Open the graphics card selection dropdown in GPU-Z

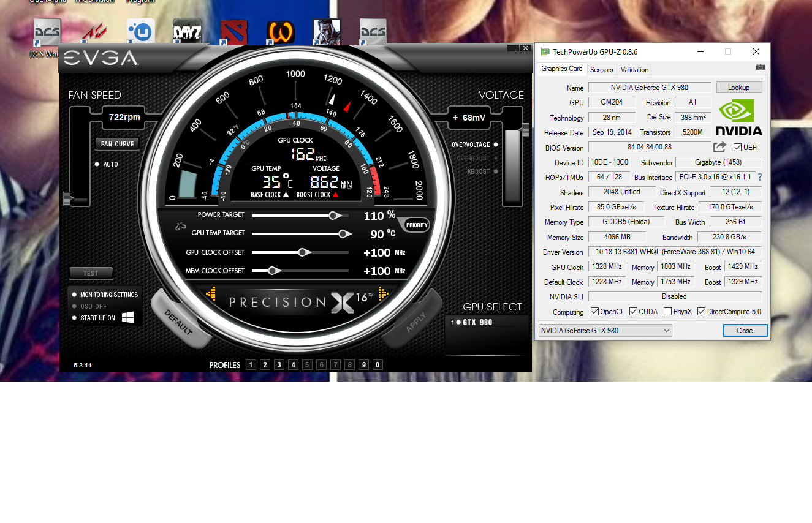[605, 331]
